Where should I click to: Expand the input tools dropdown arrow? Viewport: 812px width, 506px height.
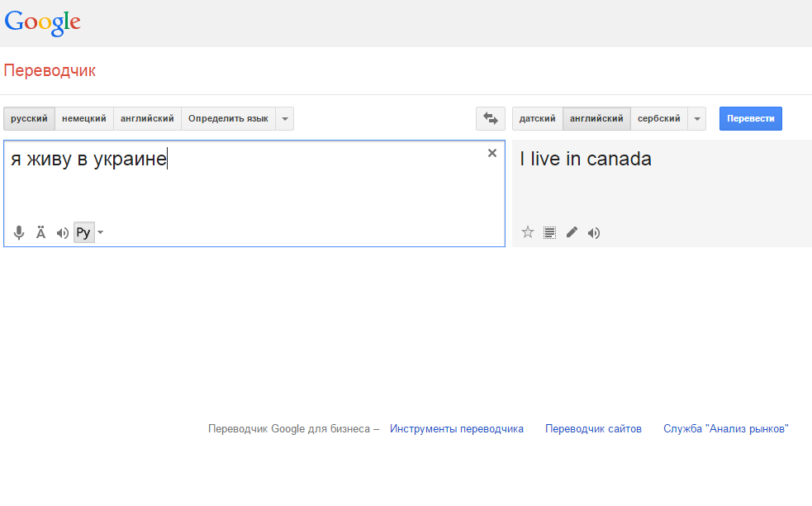coord(101,233)
